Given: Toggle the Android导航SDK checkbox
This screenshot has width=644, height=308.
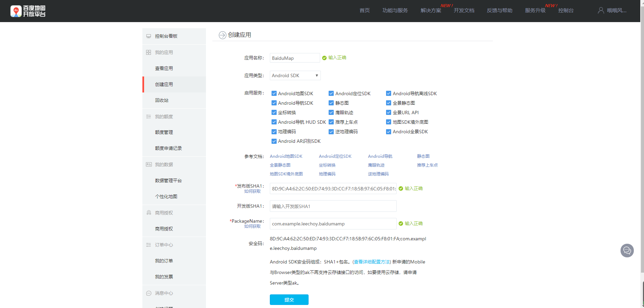Looking at the screenshot, I should point(274,103).
